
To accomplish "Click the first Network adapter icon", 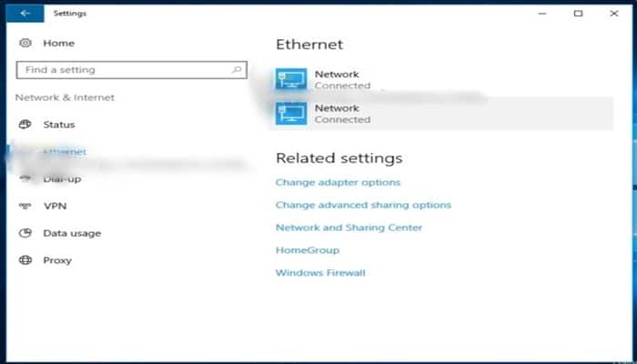I will click(291, 79).
